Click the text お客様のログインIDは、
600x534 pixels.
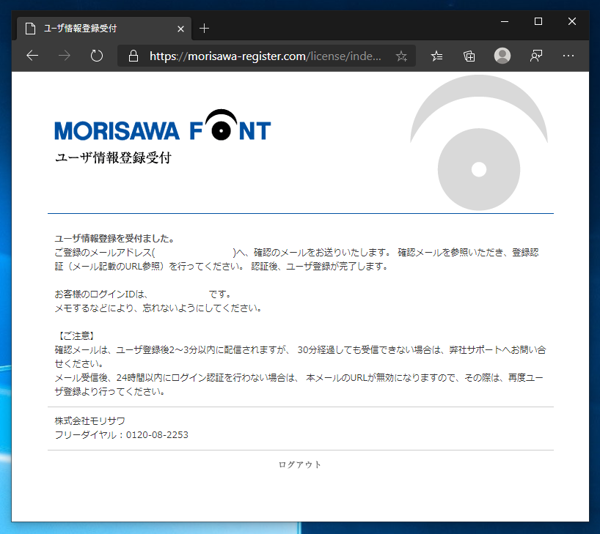coord(101,294)
